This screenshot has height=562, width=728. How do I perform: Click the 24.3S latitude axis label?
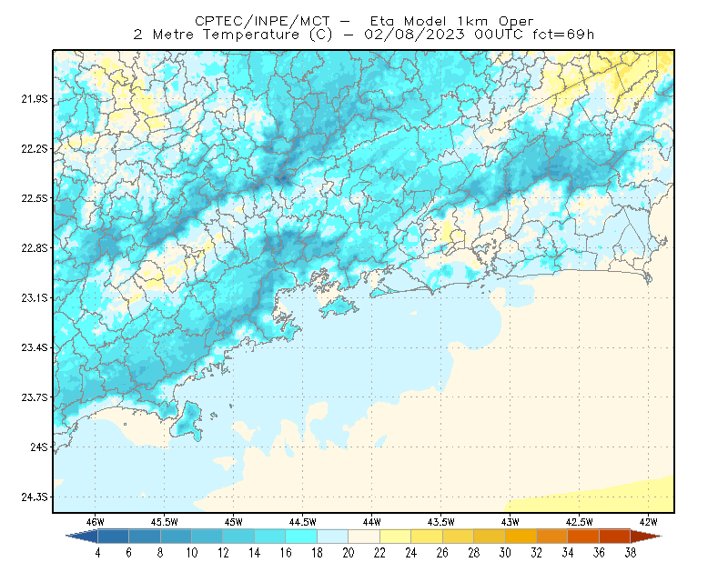35,497
